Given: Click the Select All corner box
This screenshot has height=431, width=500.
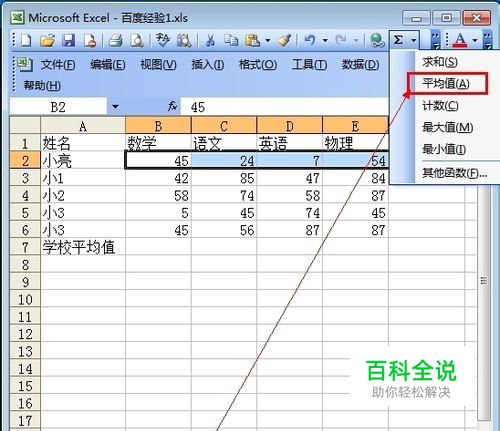Looking at the screenshot, I should click(25, 126).
